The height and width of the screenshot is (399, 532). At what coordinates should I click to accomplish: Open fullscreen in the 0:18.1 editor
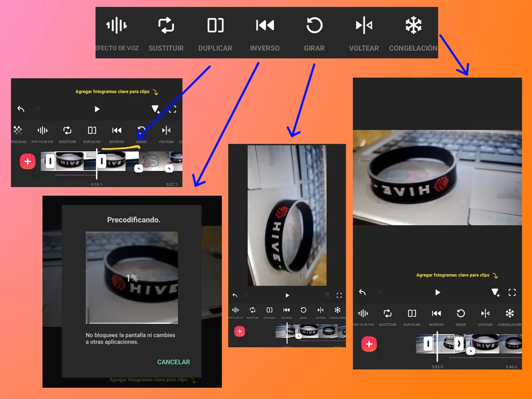click(172, 109)
